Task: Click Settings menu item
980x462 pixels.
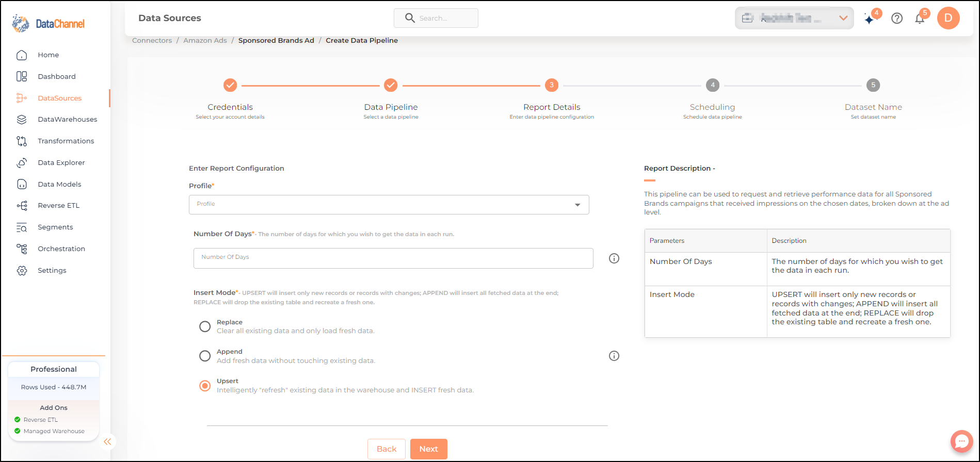Action: tap(52, 271)
